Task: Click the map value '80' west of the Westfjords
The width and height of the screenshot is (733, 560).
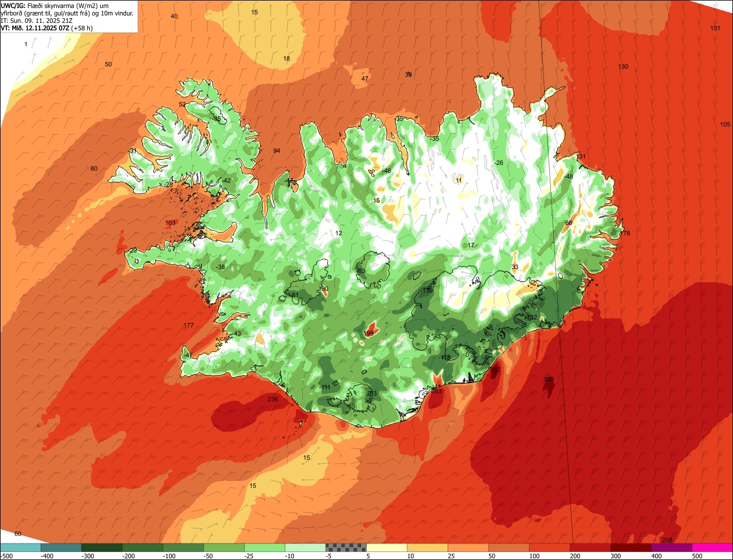Action: [x=94, y=168]
